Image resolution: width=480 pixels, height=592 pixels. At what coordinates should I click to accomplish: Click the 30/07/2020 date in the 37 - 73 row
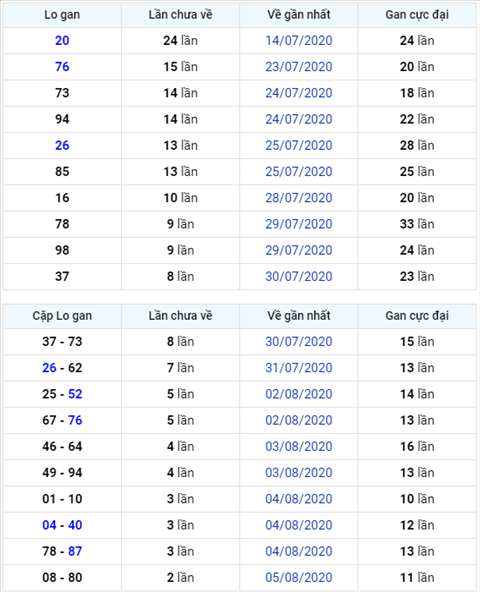coord(298,341)
